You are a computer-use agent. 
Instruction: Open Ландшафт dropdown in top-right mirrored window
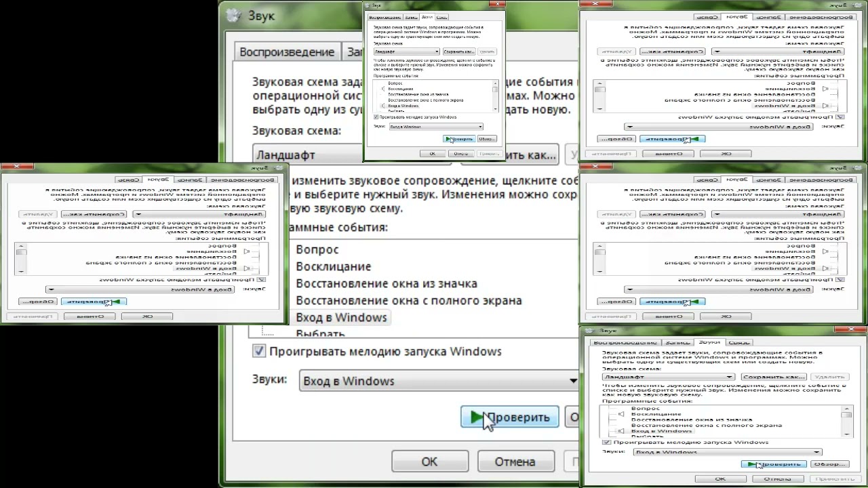pyautogui.click(x=777, y=52)
